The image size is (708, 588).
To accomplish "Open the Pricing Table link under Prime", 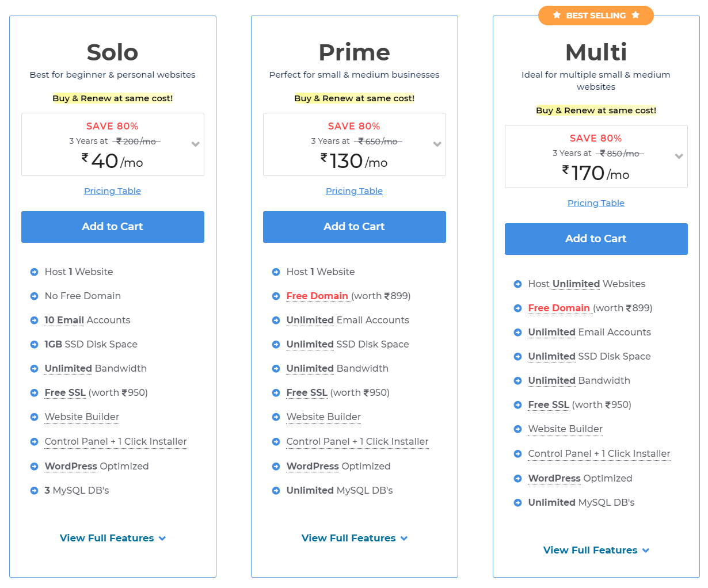I will click(x=354, y=191).
